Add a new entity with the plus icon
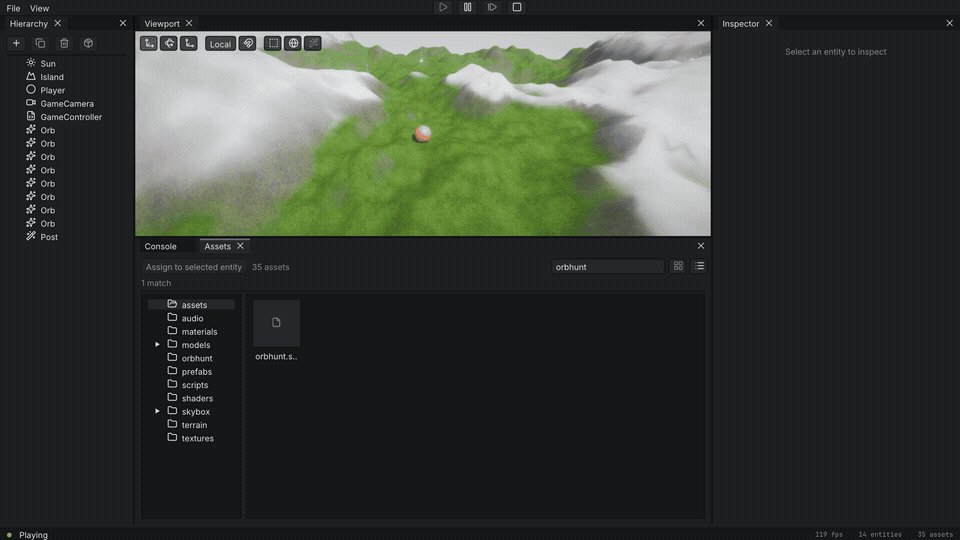This screenshot has height=540, width=960. (x=17, y=43)
